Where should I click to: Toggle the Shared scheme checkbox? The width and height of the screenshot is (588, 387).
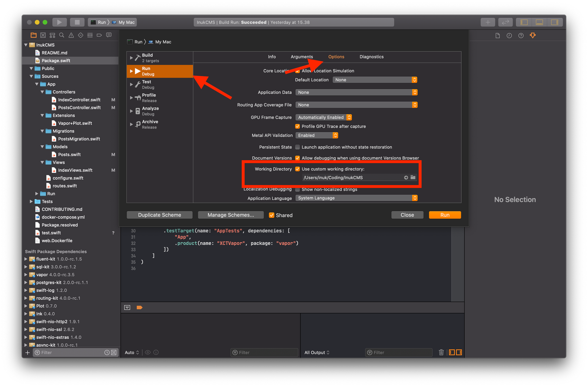[272, 215]
